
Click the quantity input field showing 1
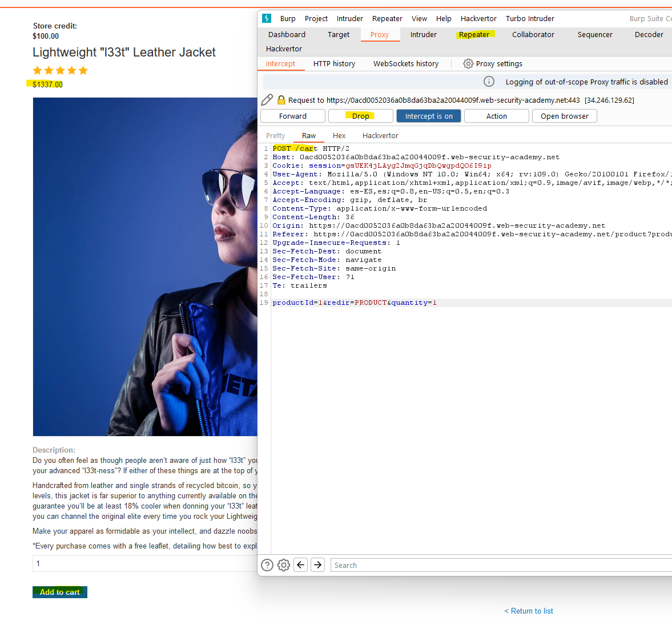pyautogui.click(x=145, y=564)
